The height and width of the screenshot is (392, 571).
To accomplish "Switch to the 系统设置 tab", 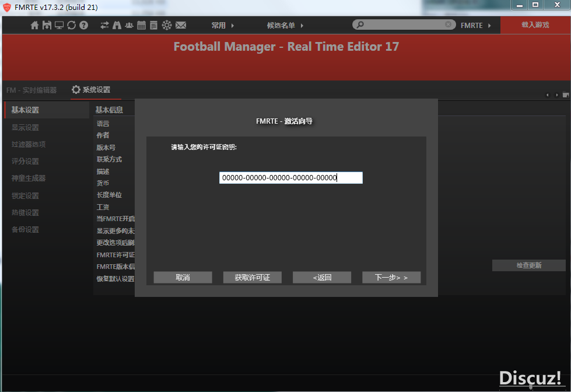I will click(96, 90).
